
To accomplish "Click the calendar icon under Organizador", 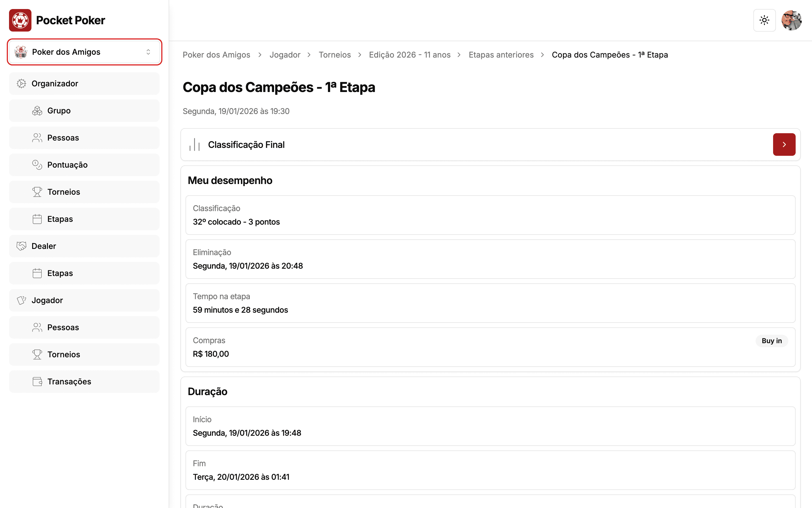I will (37, 219).
